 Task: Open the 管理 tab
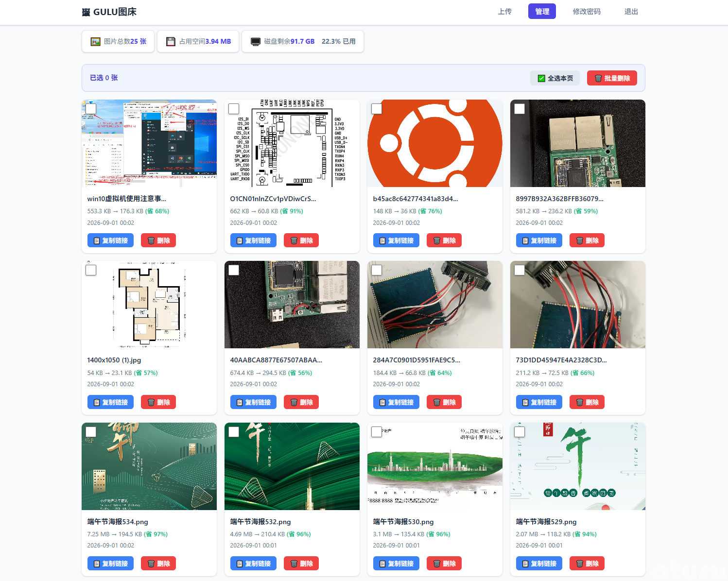tap(542, 12)
